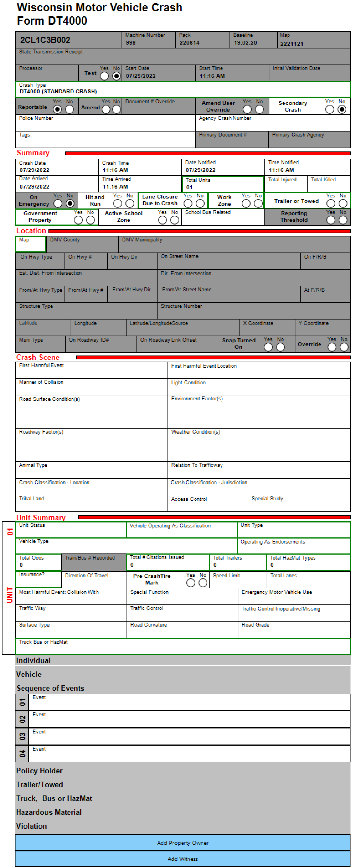Open the Access Control field
353x868 pixels.
click(208, 503)
